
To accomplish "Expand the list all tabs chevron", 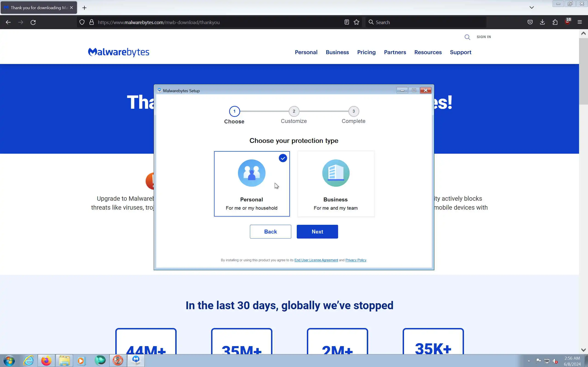I will [x=532, y=8].
